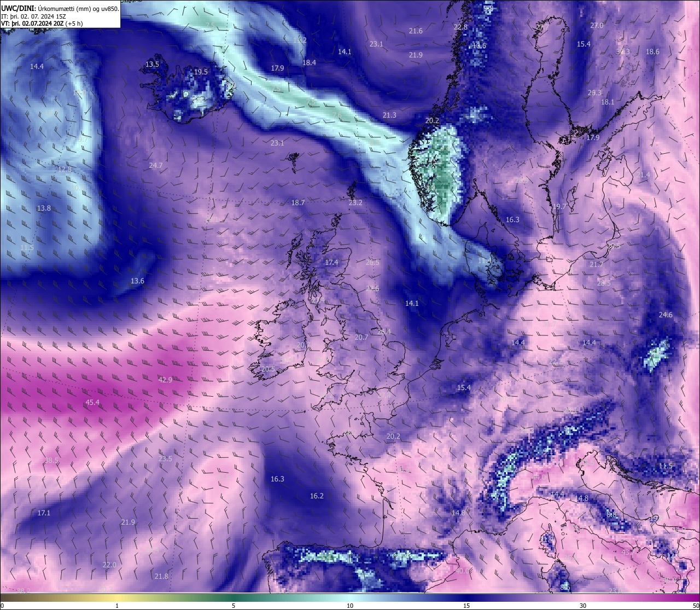Click the 21.8 value label
This screenshot has height=610, width=700.
click(161, 576)
